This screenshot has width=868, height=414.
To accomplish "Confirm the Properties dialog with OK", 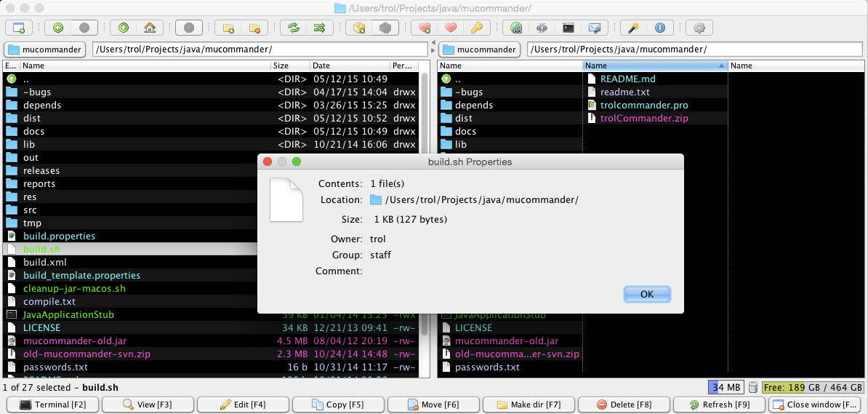I will click(647, 294).
